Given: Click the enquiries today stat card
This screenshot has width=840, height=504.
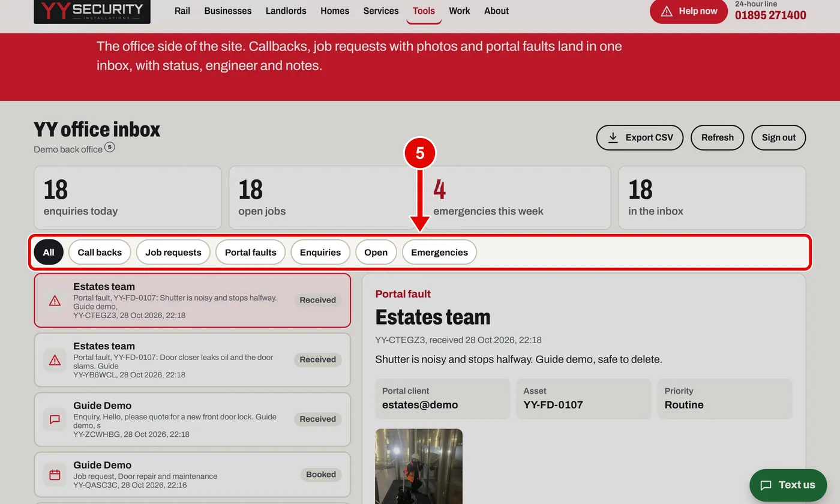Looking at the screenshot, I should 128,197.
